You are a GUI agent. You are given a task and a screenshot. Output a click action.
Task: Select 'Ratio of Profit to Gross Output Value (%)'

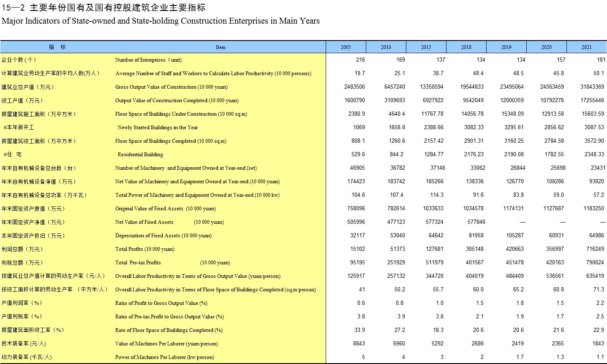click(161, 303)
